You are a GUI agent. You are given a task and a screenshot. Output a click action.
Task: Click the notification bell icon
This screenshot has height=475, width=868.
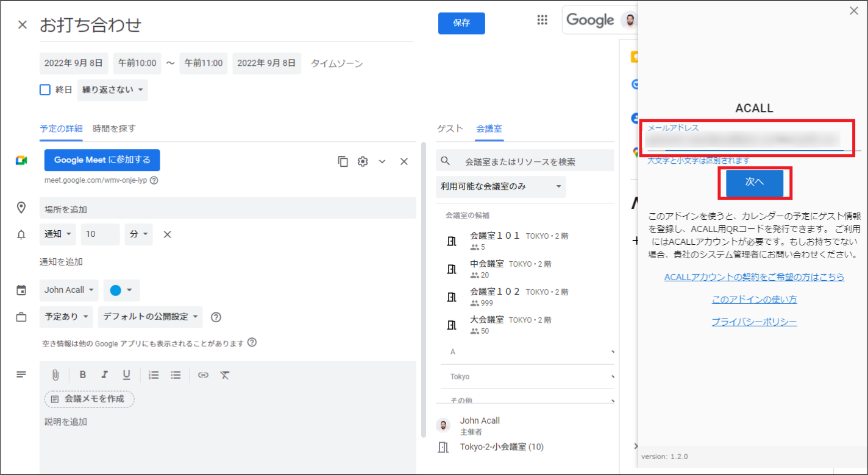(21, 234)
